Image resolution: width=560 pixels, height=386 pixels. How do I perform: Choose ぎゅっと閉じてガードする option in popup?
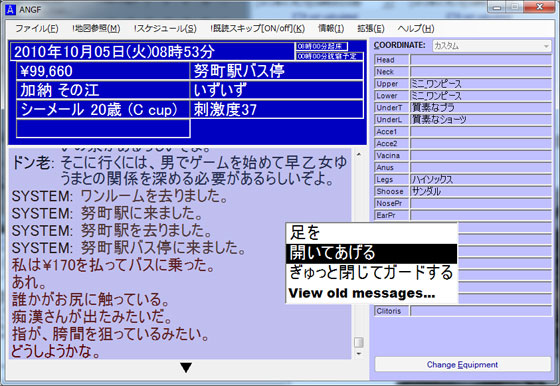pyautogui.click(x=371, y=273)
